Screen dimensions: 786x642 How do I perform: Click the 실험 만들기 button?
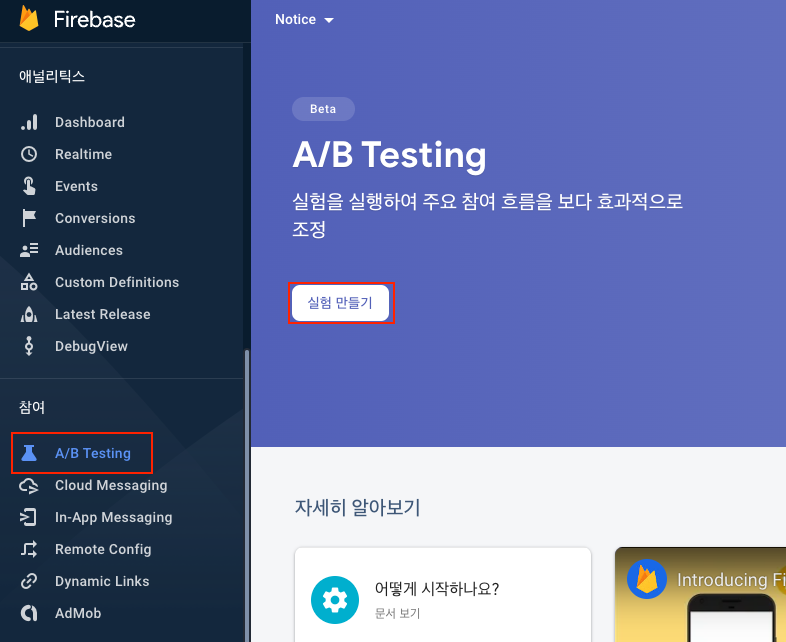(340, 303)
